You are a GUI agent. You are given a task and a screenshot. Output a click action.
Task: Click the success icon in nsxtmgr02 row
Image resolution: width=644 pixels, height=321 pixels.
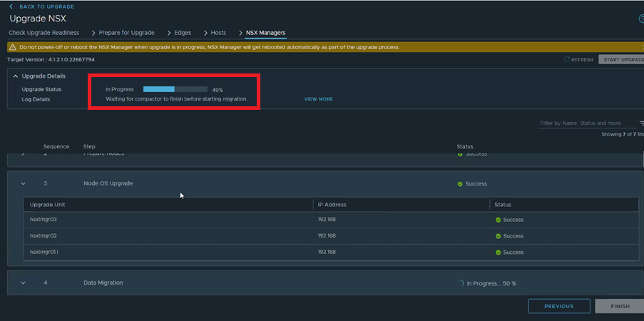click(498, 236)
